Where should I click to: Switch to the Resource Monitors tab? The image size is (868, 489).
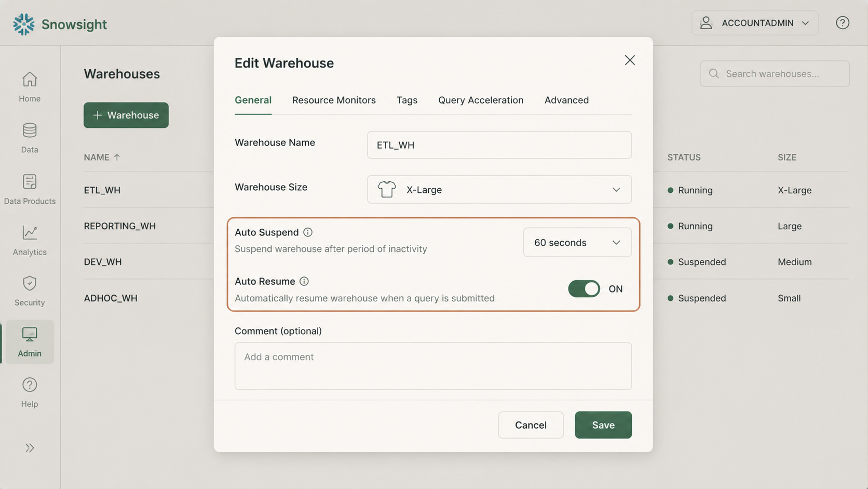click(x=333, y=100)
